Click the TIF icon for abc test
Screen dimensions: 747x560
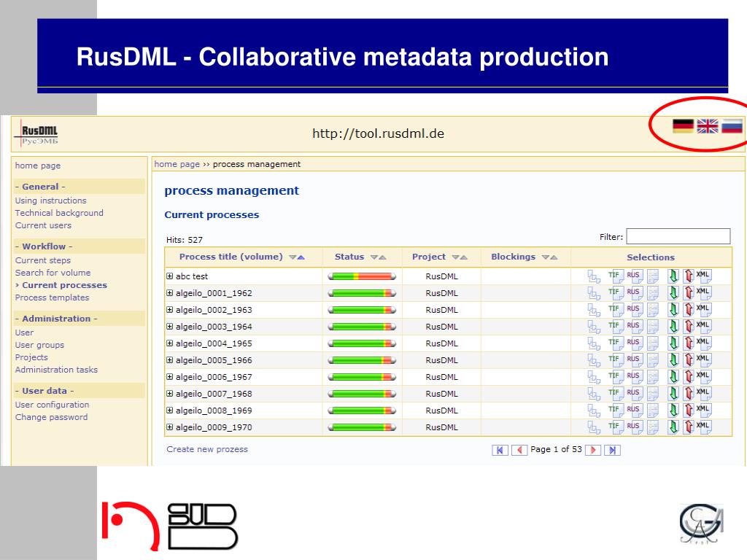(615, 276)
